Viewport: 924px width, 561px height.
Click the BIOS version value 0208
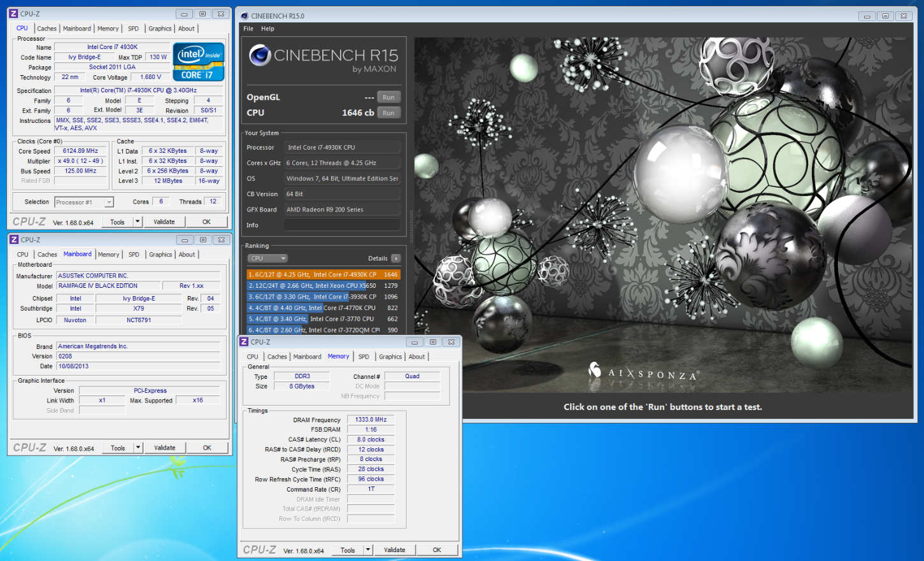tap(138, 357)
